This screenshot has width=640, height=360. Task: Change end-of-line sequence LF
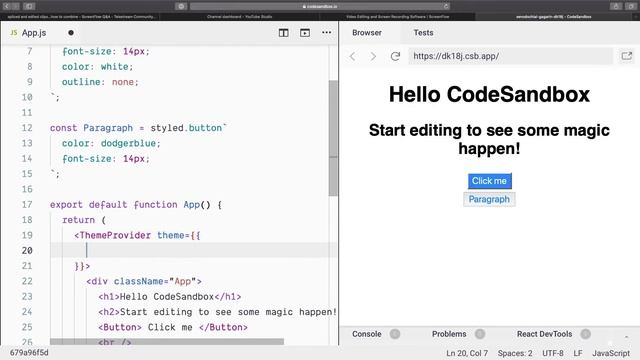tap(578, 353)
